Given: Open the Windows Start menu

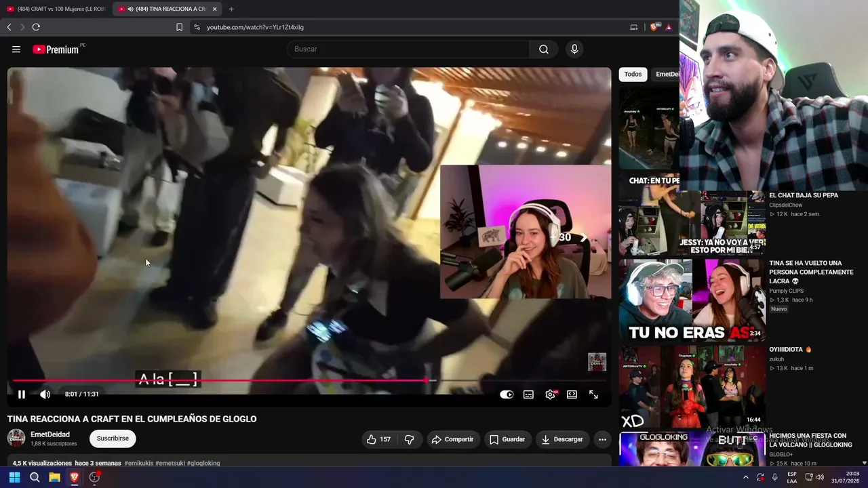Looking at the screenshot, I should click(x=14, y=477).
